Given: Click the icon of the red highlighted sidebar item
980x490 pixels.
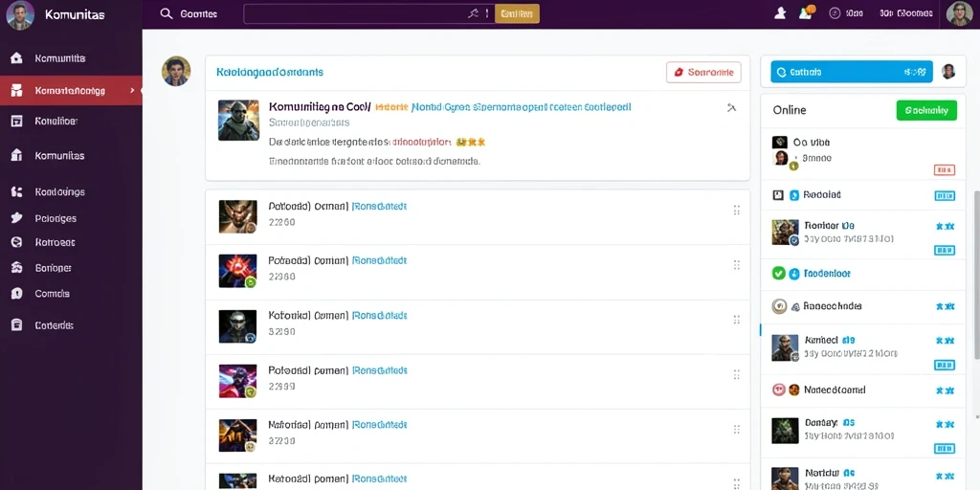Looking at the screenshot, I should pos(17,90).
